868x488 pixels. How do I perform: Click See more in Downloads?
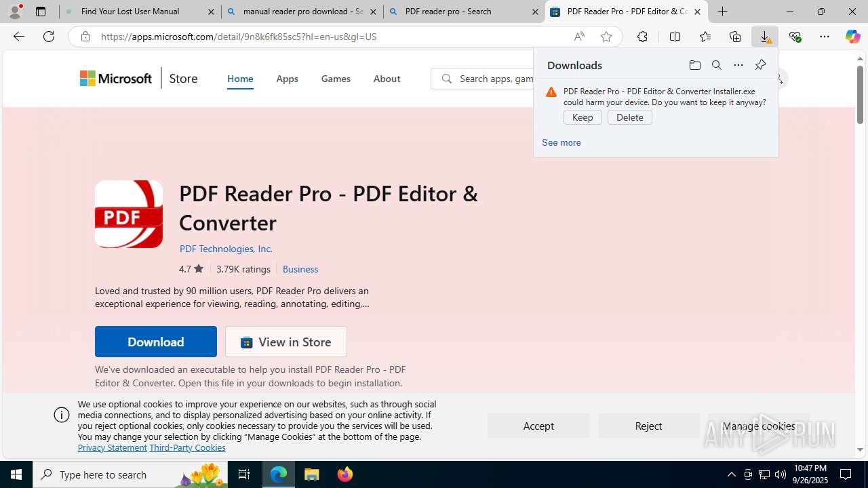(x=561, y=142)
